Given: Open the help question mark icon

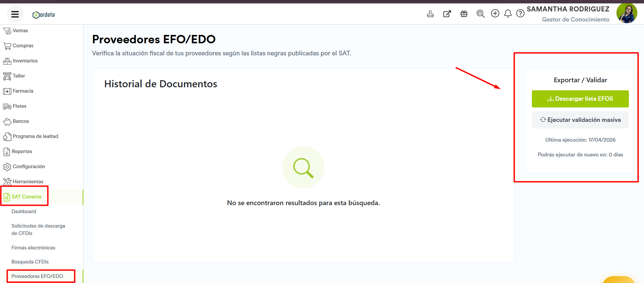Looking at the screenshot, I should (520, 13).
